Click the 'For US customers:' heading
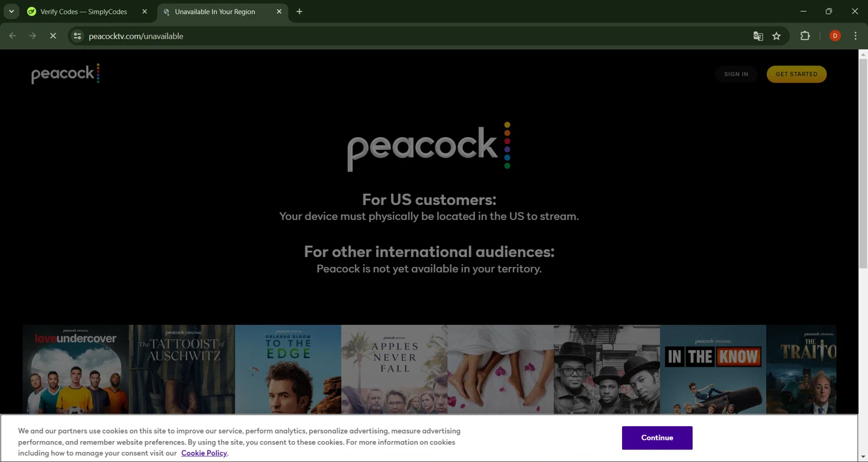The image size is (868, 462). click(x=429, y=200)
